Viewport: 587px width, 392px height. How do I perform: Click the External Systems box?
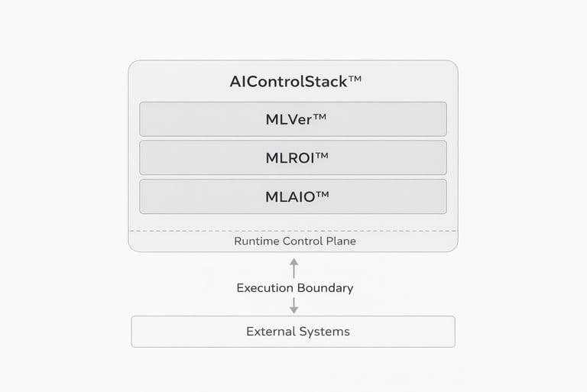293,332
